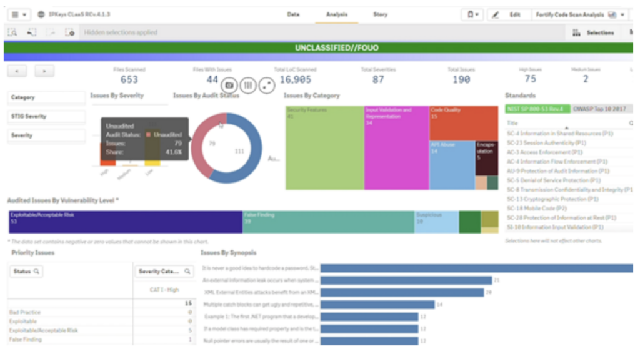Open the chart exploration icon beside the camera

tap(248, 86)
